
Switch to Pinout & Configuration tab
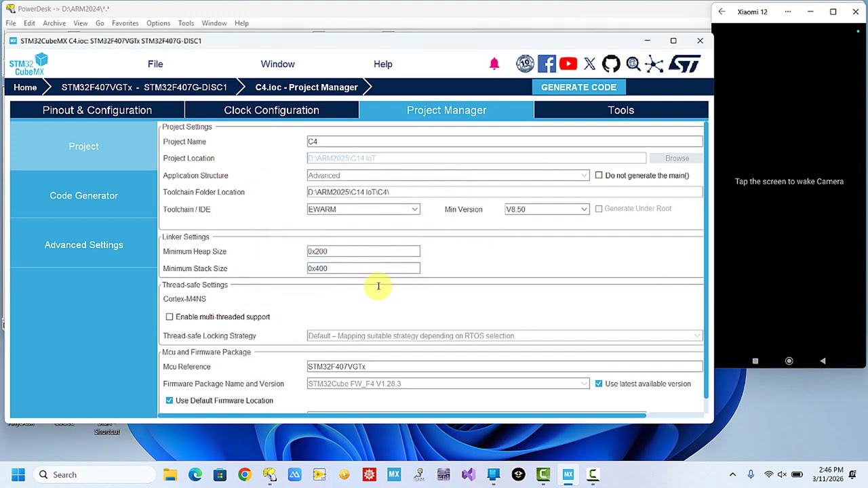97,110
